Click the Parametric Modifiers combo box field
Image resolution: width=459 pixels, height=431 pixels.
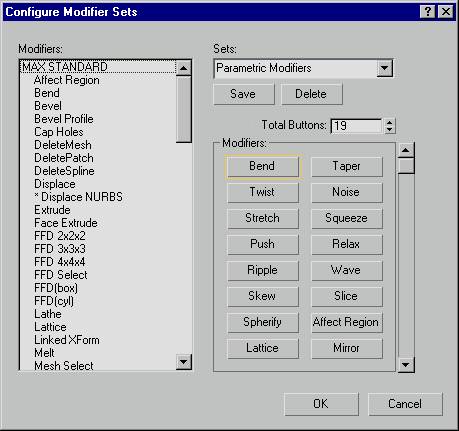(x=303, y=68)
